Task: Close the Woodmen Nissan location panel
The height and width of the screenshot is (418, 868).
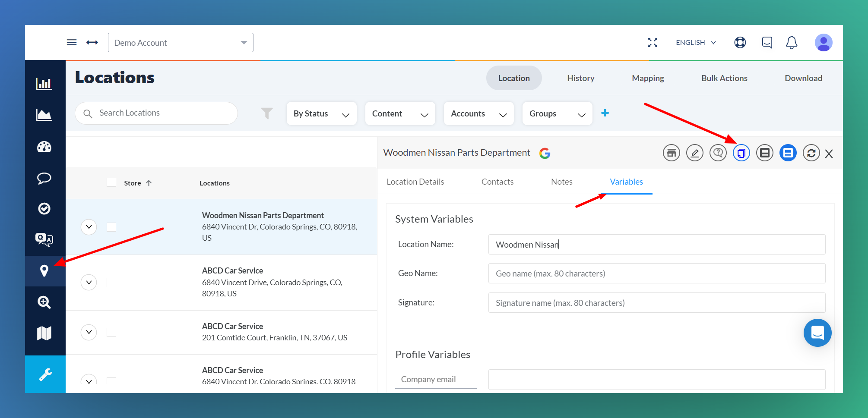Action: pyautogui.click(x=829, y=154)
